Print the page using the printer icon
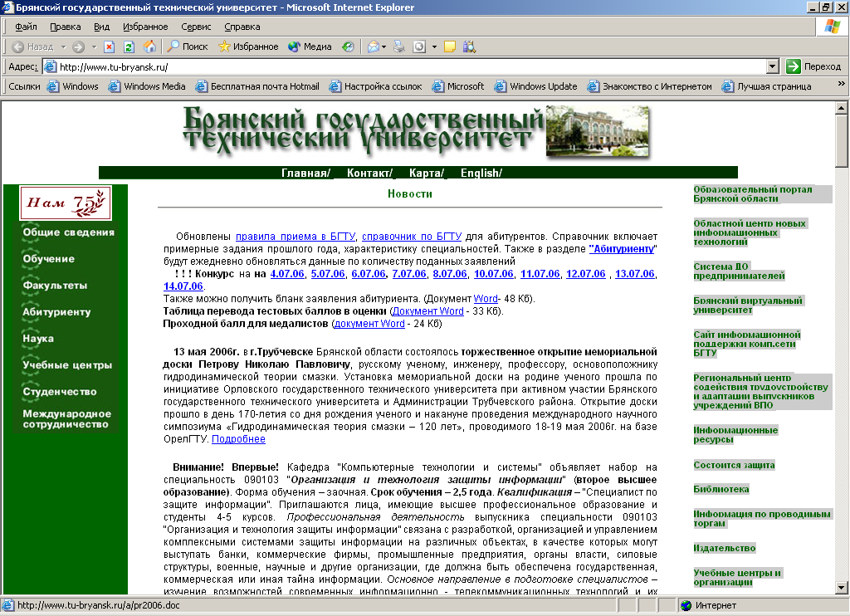 click(399, 46)
